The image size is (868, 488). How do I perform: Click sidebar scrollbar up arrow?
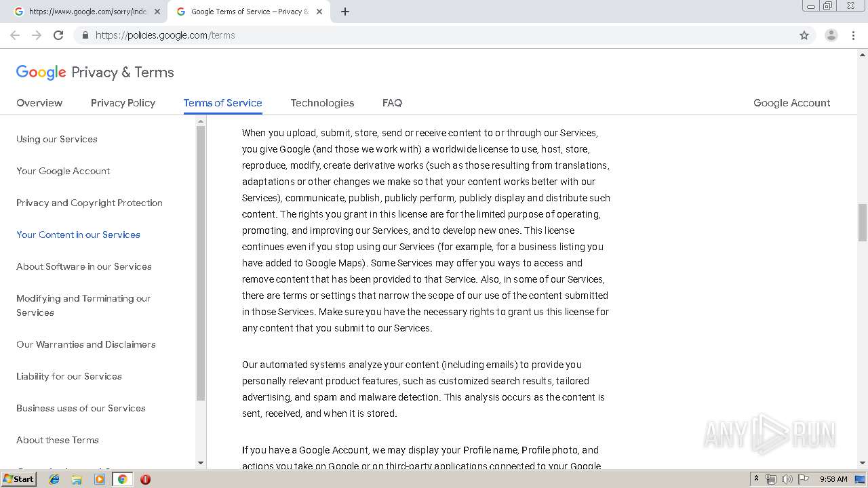[201, 121]
